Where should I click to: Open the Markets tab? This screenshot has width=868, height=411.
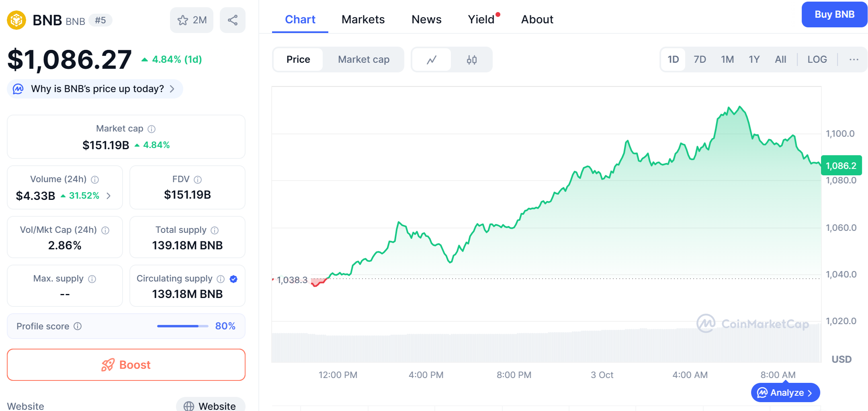tap(363, 19)
